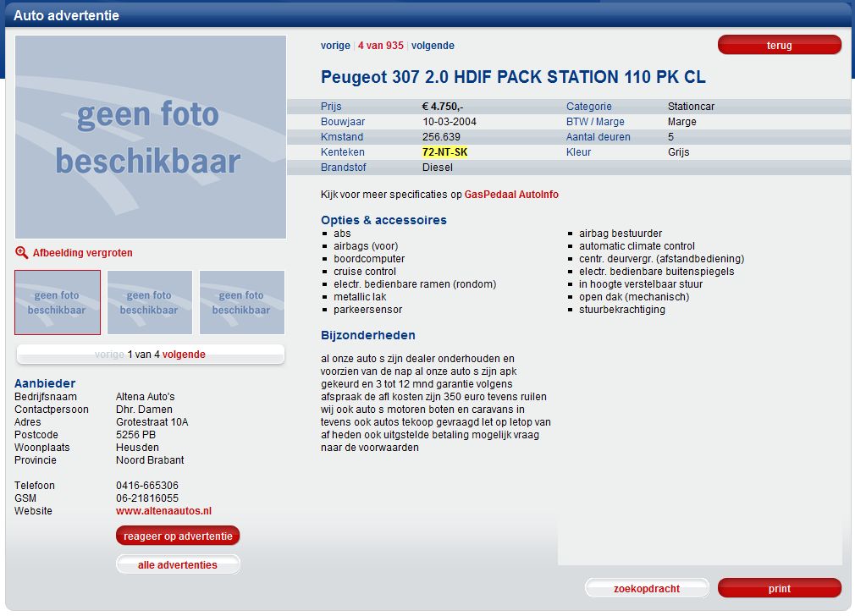This screenshot has width=855, height=616.
Task: Click the 'parkeersensor' option item
Action: 368,310
